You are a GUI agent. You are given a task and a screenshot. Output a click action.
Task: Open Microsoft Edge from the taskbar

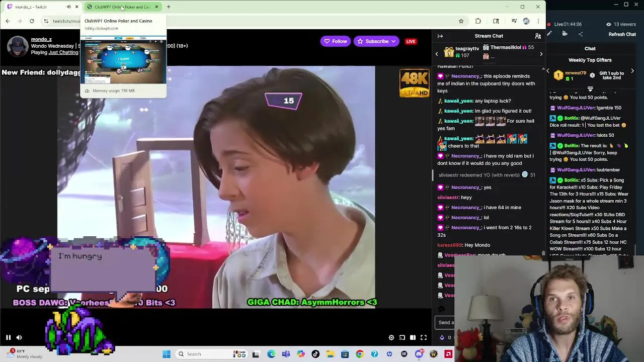tap(271, 354)
